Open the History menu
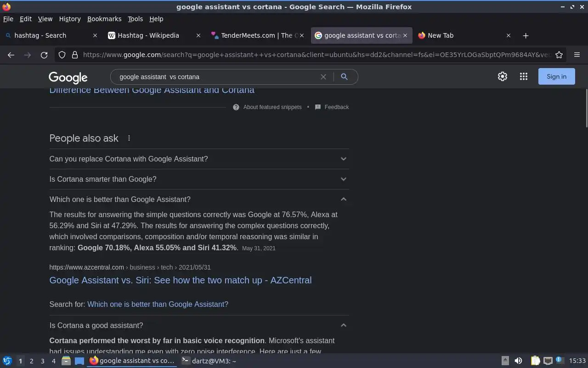This screenshot has height=368, width=588. pyautogui.click(x=70, y=19)
